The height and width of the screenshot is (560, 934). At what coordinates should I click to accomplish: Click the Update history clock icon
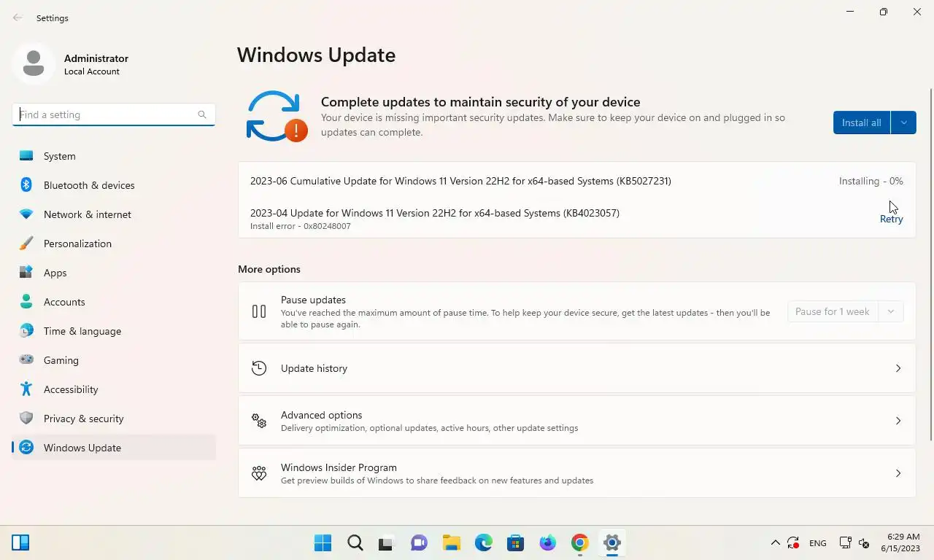259,368
